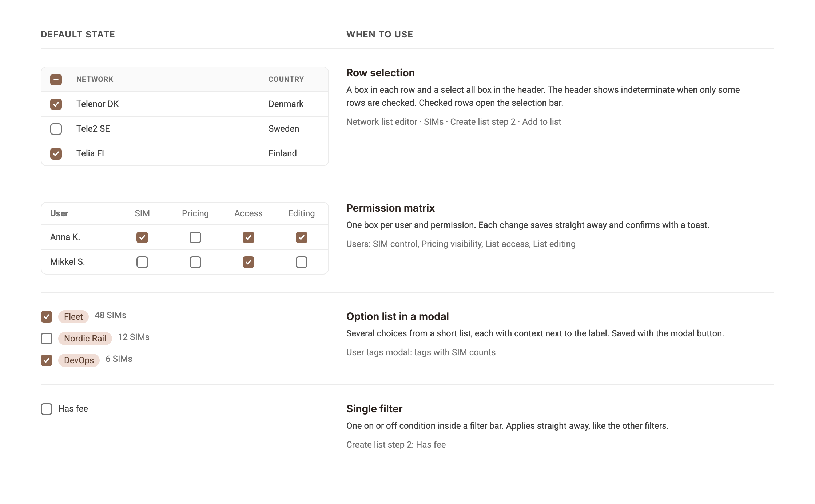Uncheck Anna K. SIM permission
Screen dimensions: 815x504
point(142,237)
